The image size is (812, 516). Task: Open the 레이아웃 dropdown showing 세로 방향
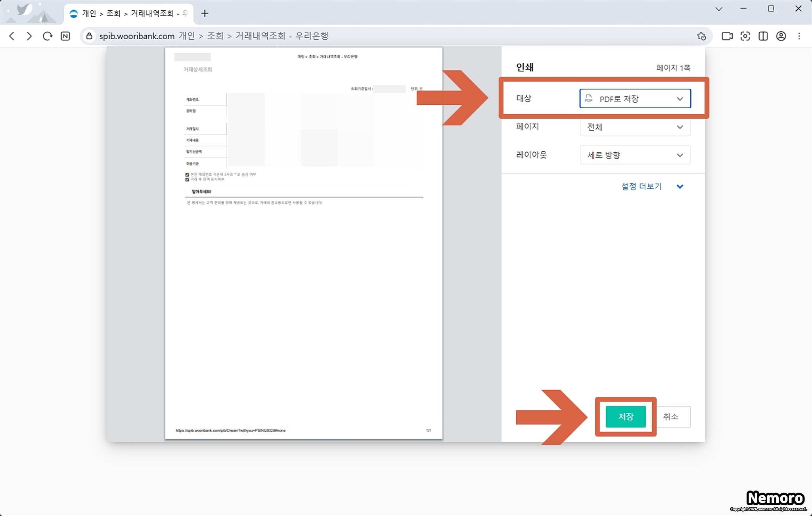pos(635,155)
